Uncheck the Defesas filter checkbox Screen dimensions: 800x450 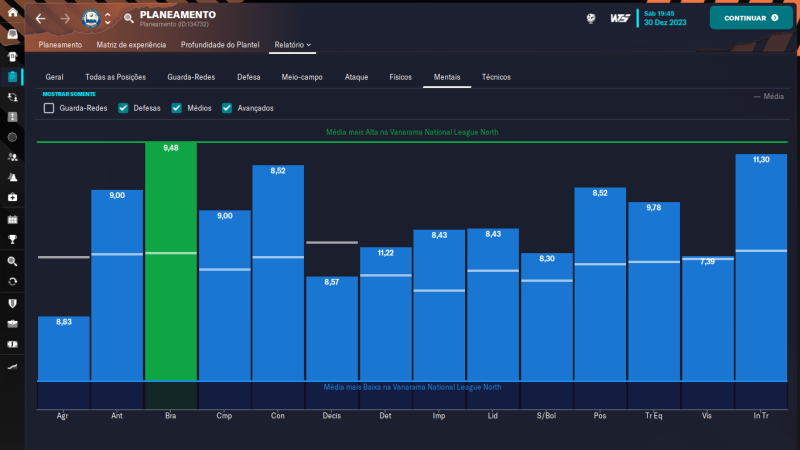click(123, 108)
